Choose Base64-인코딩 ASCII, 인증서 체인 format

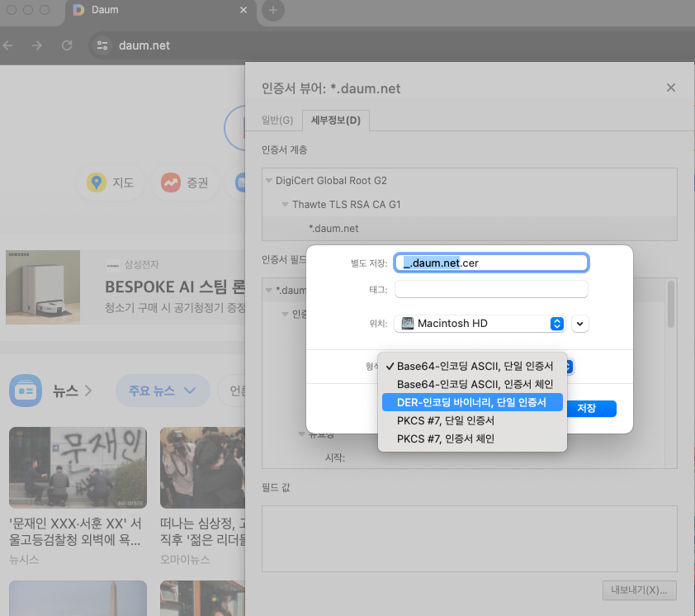click(472, 384)
